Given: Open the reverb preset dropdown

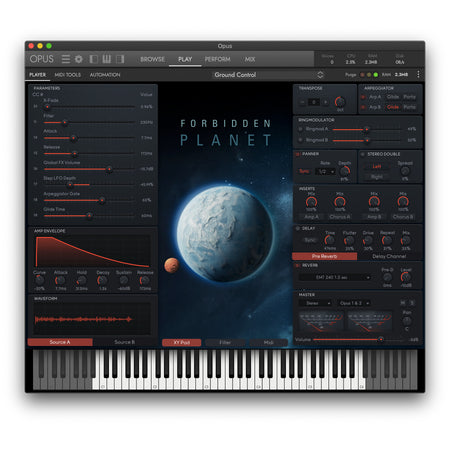Looking at the screenshot, I should click(335, 277).
